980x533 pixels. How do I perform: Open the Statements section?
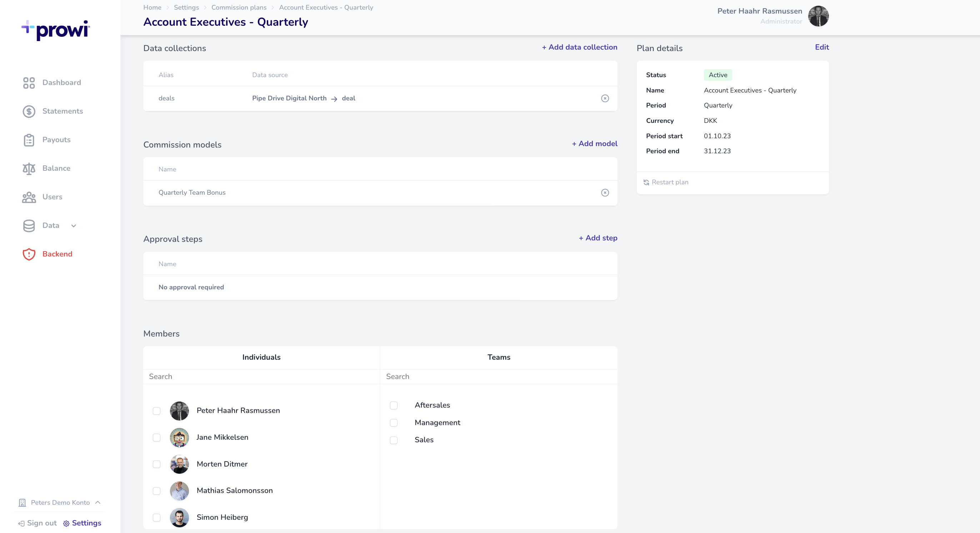point(62,111)
